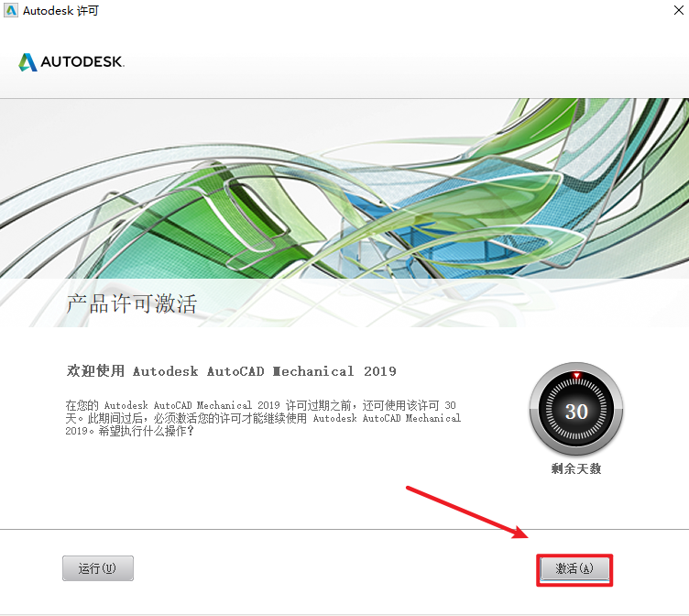The height and width of the screenshot is (616, 689).
Task: Click the '30' at the end of the paragraph's first line
Action: pos(451,405)
